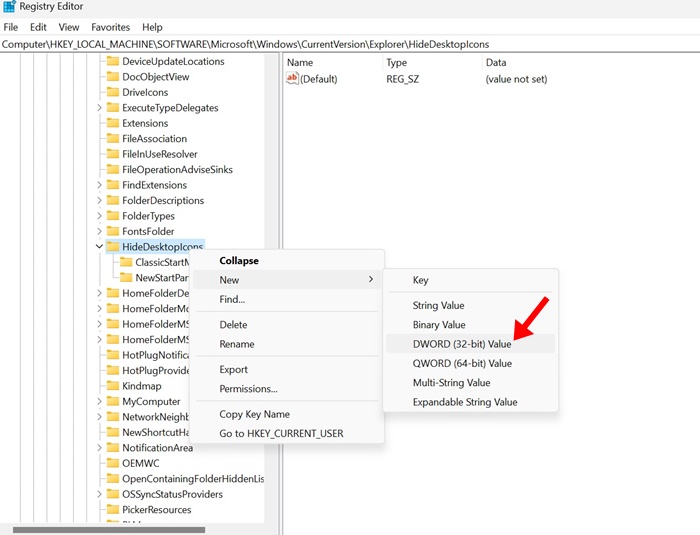
Task: Click the registry path address bar
Action: [350, 44]
